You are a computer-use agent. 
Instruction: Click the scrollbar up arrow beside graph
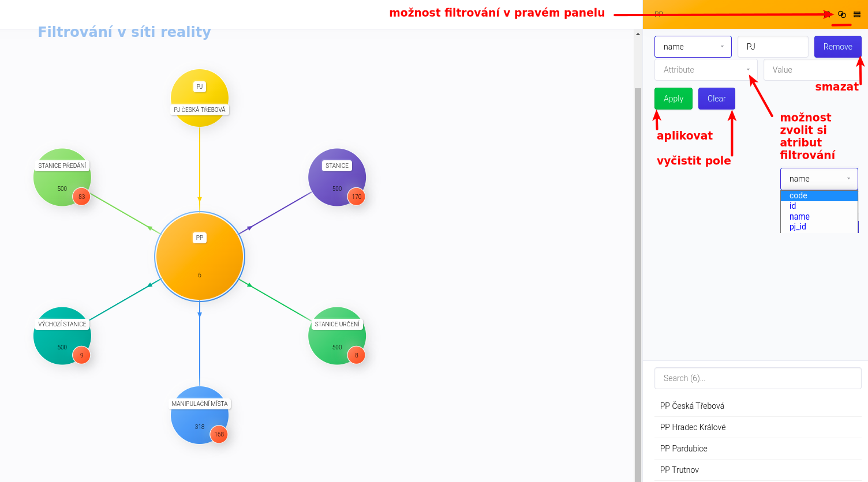638,34
